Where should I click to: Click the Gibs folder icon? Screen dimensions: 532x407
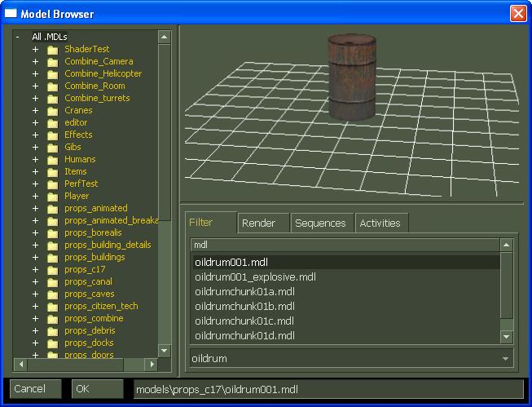click(53, 148)
